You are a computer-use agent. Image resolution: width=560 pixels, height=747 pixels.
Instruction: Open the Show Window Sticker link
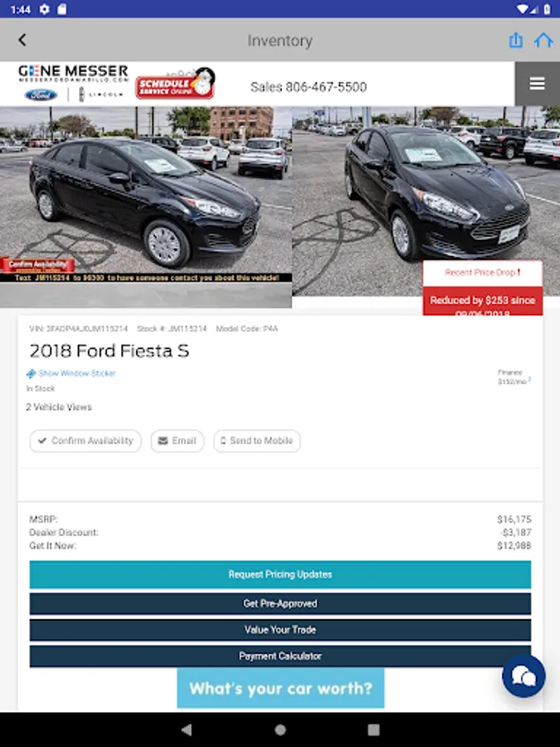point(71,373)
